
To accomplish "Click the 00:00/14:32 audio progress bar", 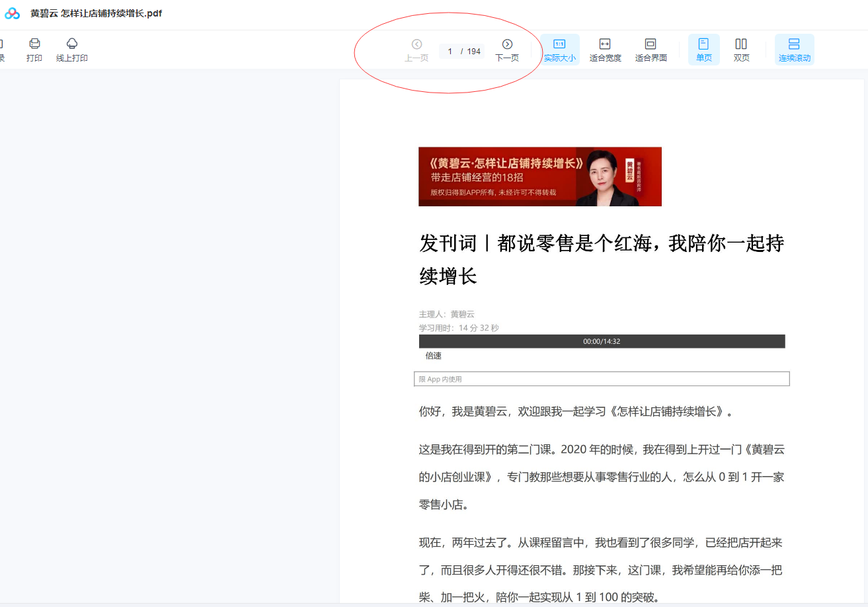I will point(602,341).
